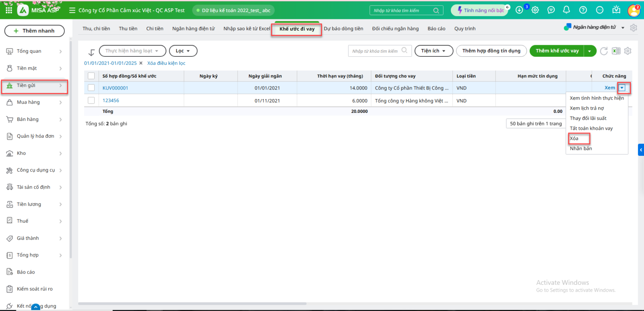Click the Thêm hợp đồng tín dụng button
Viewport: 644px width, 311px height.
click(491, 51)
